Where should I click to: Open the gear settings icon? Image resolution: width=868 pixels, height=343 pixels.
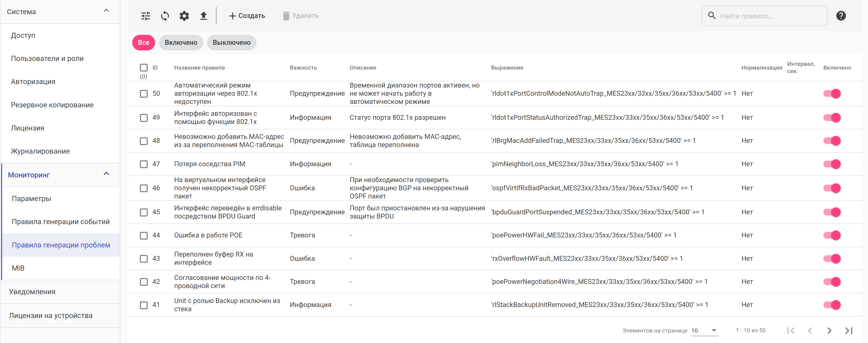pyautogui.click(x=184, y=16)
